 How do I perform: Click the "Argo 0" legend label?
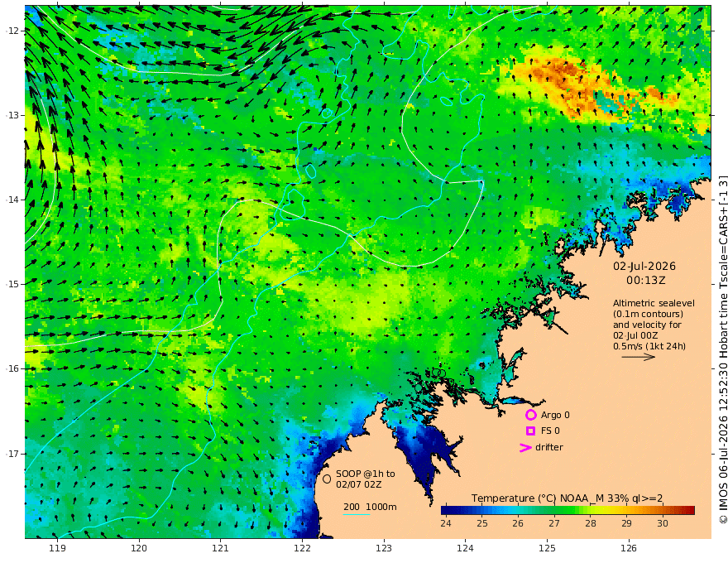coord(555,415)
